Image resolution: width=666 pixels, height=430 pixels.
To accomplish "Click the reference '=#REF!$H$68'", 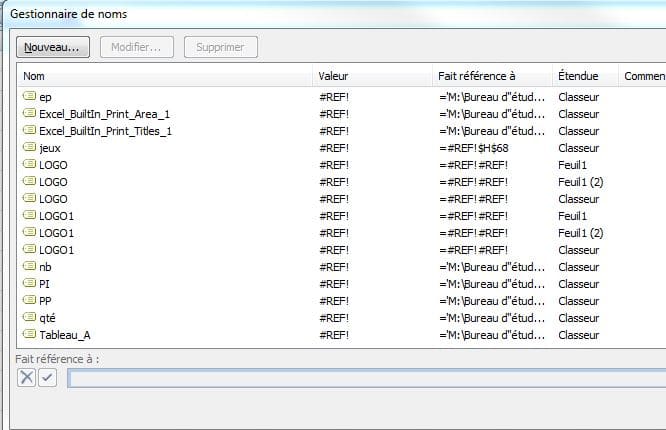I will tap(474, 148).
